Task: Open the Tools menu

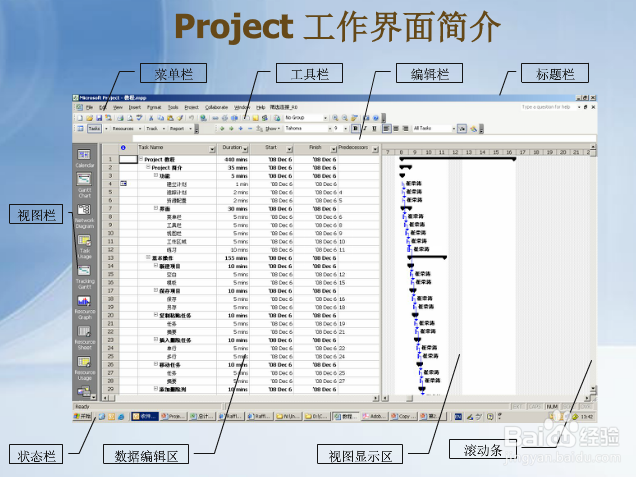Action: click(173, 107)
